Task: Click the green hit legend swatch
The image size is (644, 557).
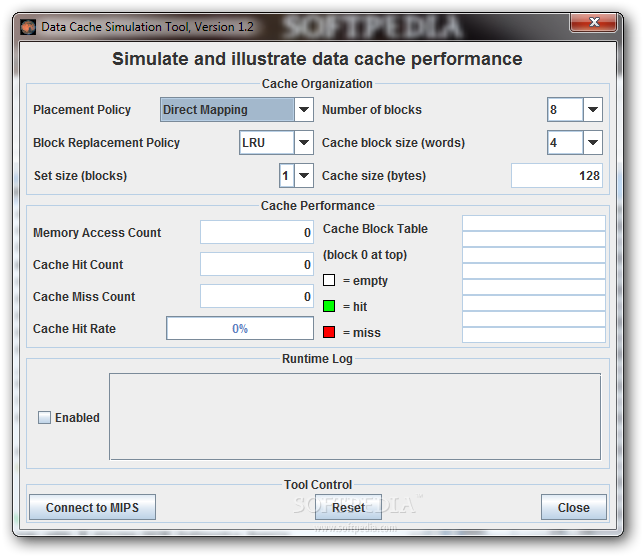Action: (329, 306)
